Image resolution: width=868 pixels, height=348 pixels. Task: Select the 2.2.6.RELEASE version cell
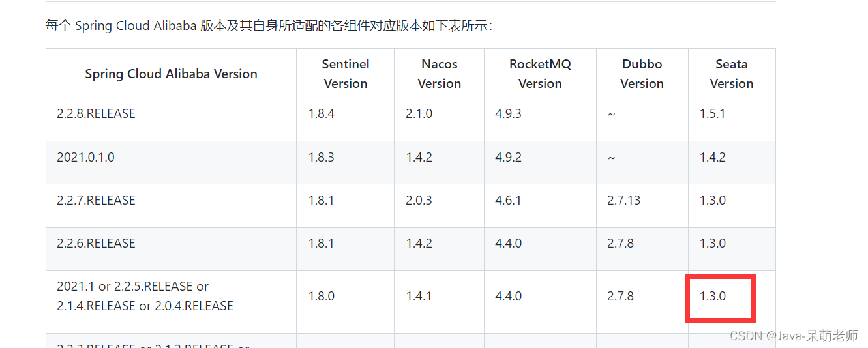pos(96,244)
